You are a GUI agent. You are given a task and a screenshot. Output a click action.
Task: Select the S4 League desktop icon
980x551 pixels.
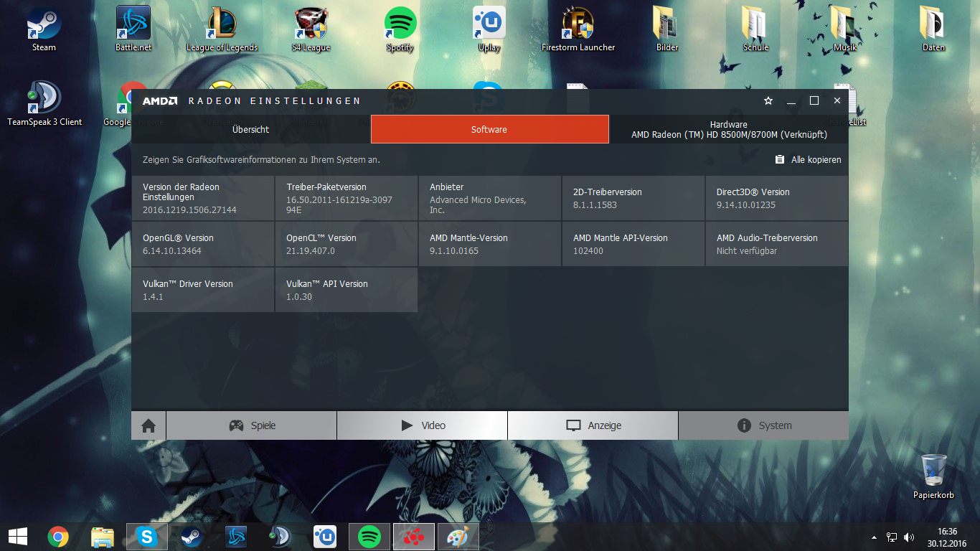(311, 29)
